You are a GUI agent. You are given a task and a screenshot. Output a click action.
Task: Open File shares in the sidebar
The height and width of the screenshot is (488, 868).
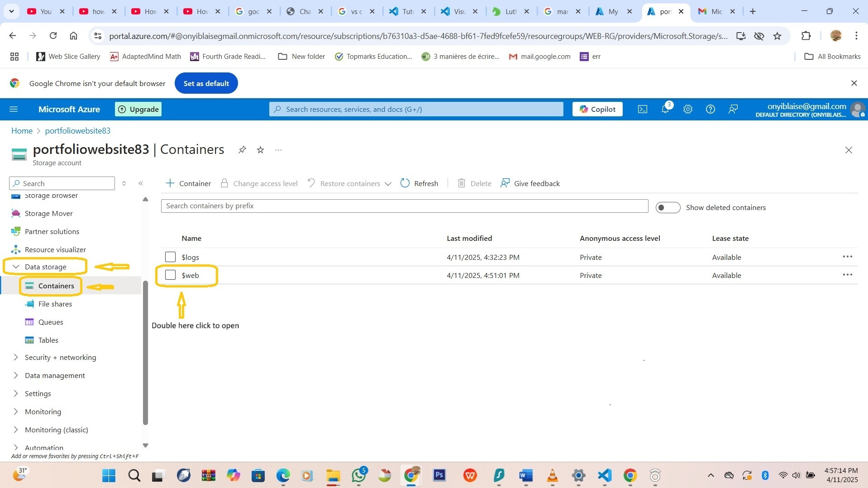coord(55,304)
